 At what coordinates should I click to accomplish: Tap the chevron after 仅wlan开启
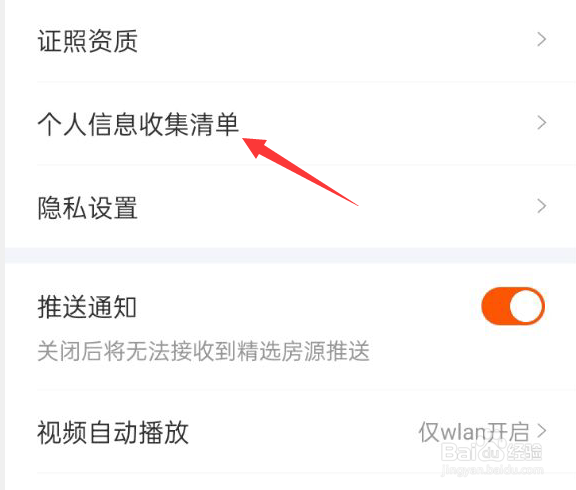pos(541,430)
